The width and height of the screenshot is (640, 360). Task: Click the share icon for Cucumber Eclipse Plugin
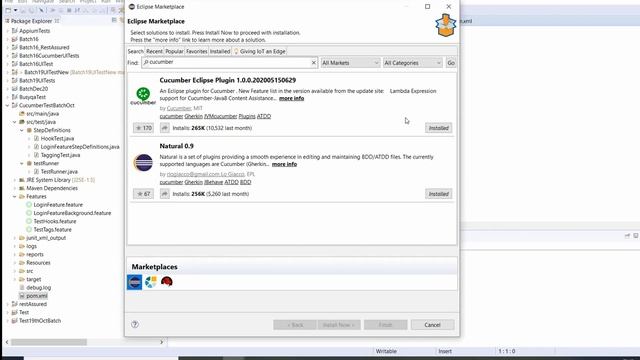(x=164, y=128)
